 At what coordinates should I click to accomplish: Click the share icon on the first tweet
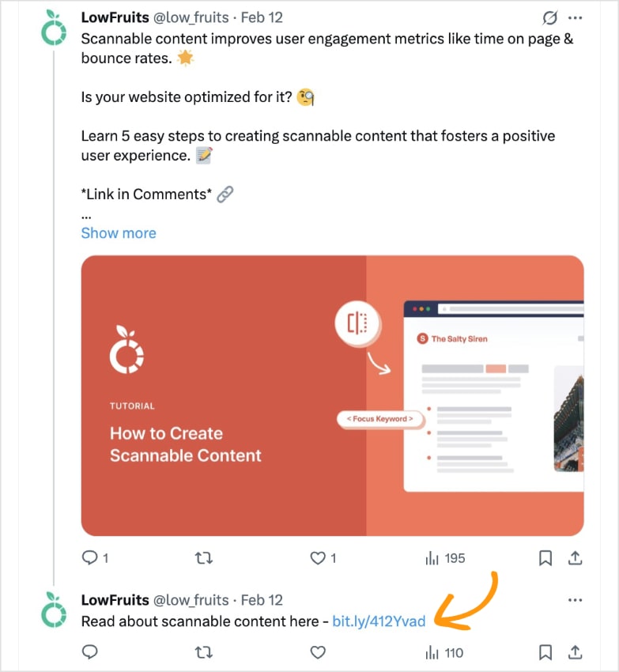click(576, 557)
